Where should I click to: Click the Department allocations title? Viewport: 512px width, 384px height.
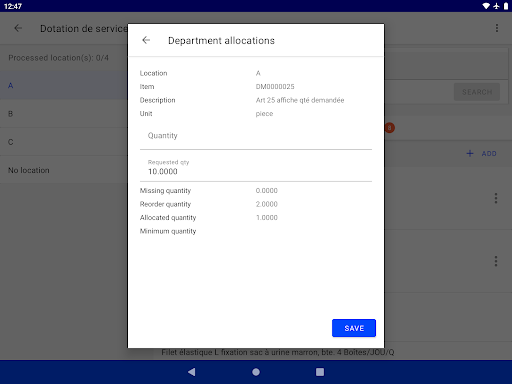click(x=221, y=41)
